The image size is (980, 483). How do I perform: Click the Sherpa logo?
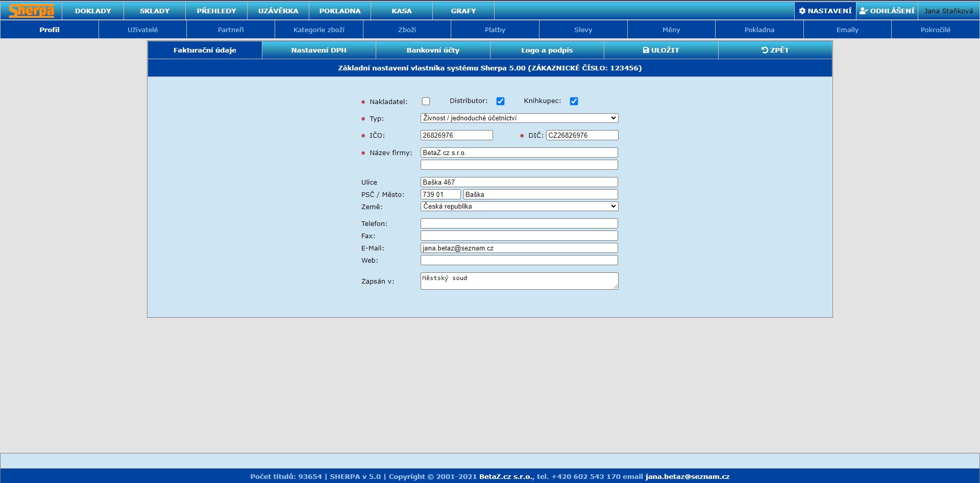[x=31, y=11]
